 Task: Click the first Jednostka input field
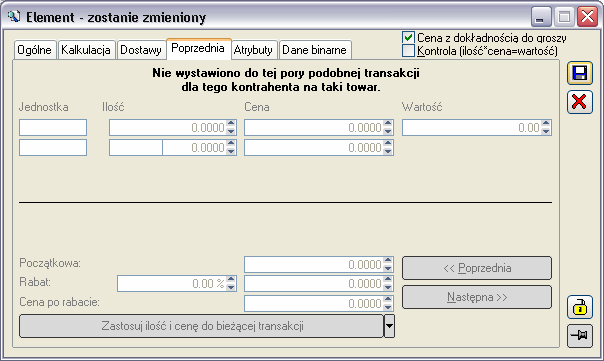tap(53, 128)
